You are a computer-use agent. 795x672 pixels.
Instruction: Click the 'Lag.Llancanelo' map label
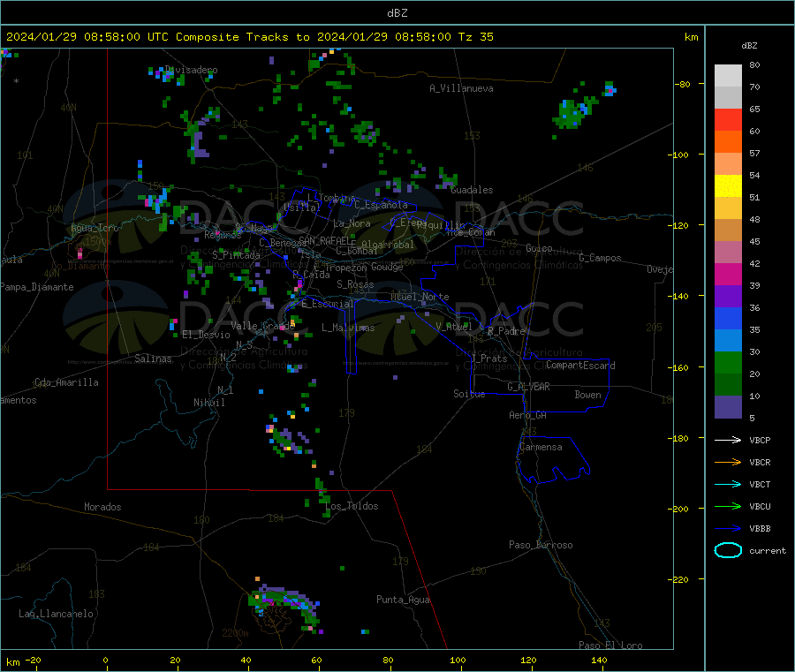click(x=57, y=614)
